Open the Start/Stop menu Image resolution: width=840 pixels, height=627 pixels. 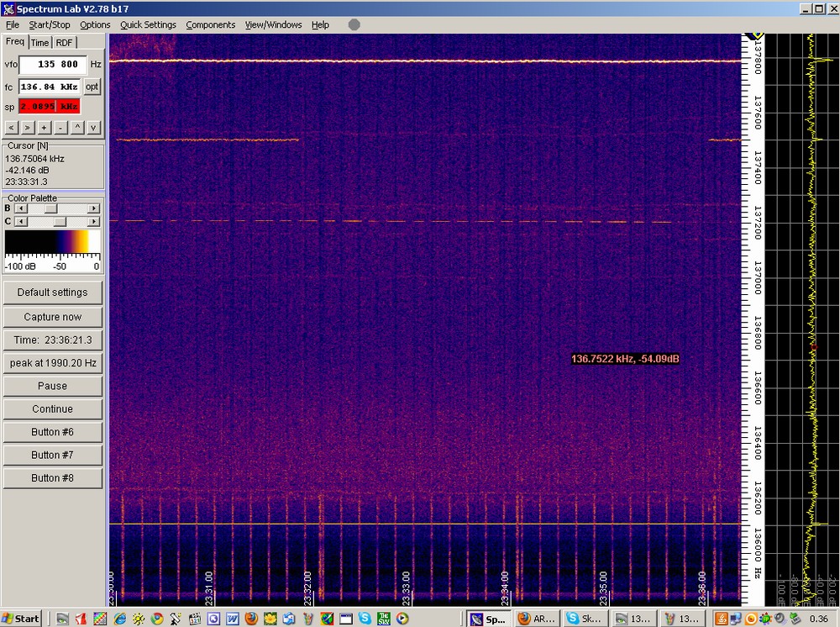pyautogui.click(x=50, y=25)
